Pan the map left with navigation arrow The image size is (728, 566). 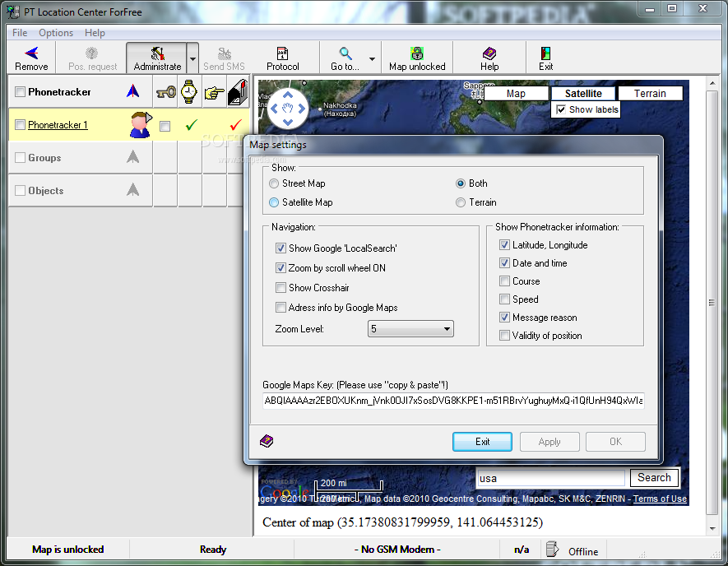pyautogui.click(x=274, y=109)
